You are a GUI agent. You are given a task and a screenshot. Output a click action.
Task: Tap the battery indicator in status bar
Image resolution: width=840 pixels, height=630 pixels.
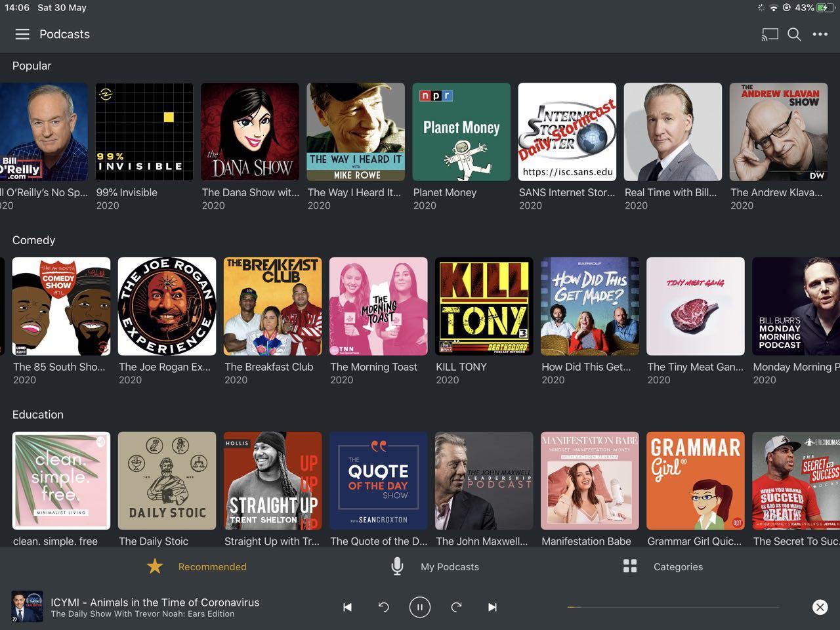pos(826,8)
